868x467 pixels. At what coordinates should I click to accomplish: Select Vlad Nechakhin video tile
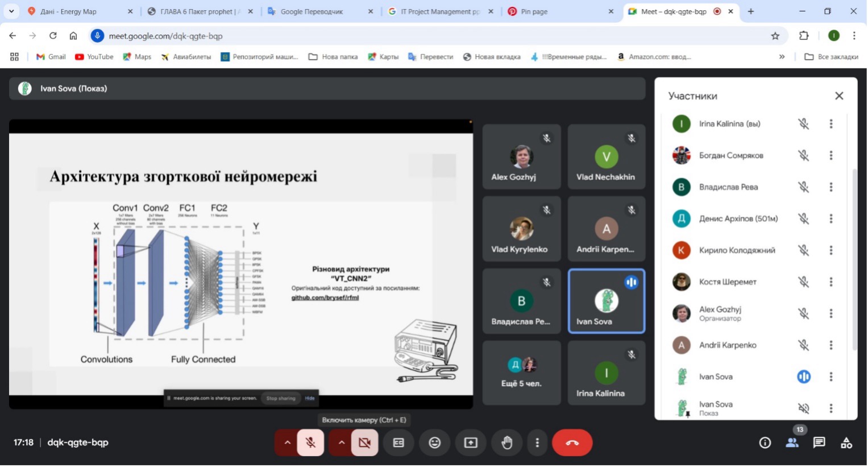click(607, 157)
